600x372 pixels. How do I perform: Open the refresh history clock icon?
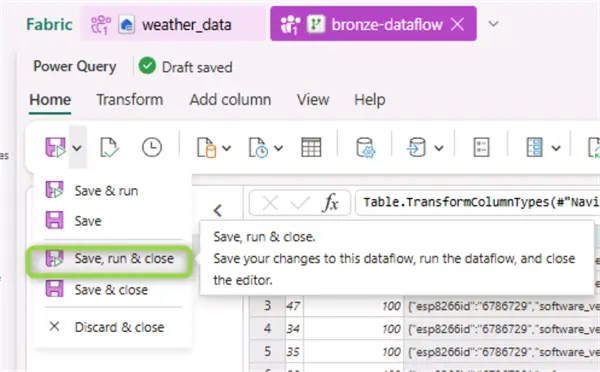[152, 148]
